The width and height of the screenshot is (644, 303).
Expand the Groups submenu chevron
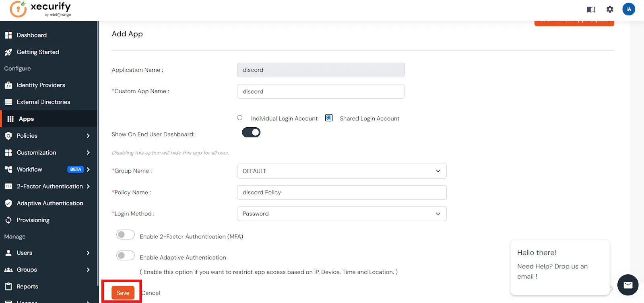pos(88,270)
